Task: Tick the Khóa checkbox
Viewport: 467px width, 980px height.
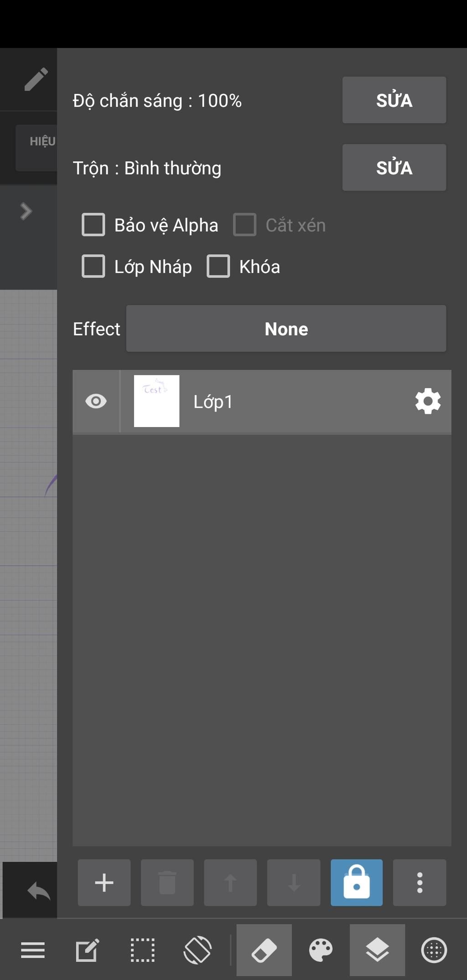Action: [x=218, y=266]
